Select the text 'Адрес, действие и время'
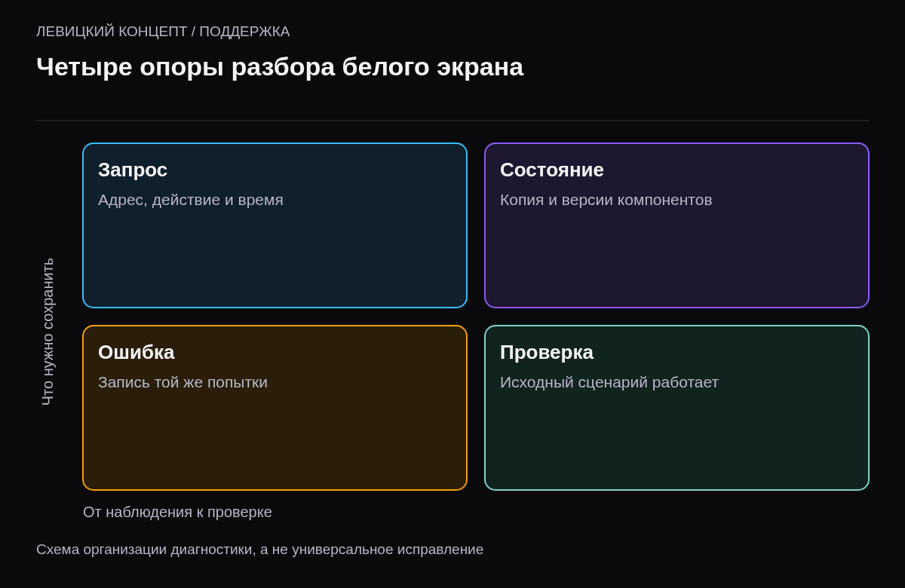The height and width of the screenshot is (588, 905). (x=191, y=200)
